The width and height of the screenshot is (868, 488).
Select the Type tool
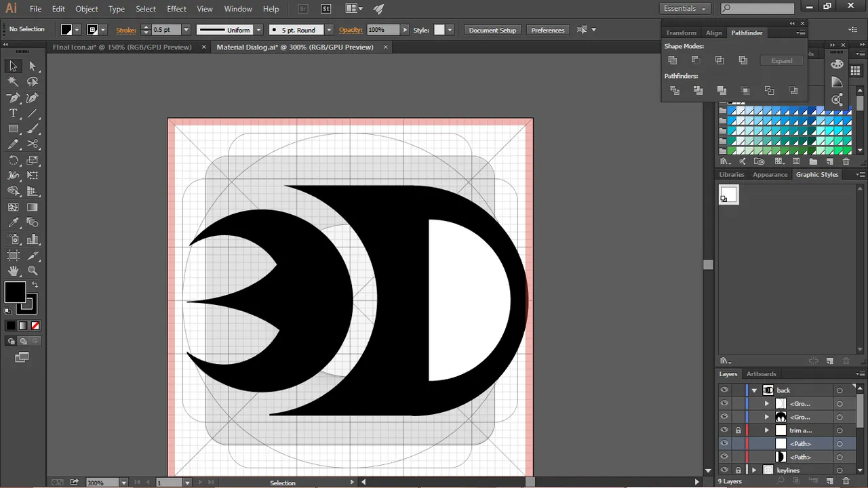coord(13,113)
